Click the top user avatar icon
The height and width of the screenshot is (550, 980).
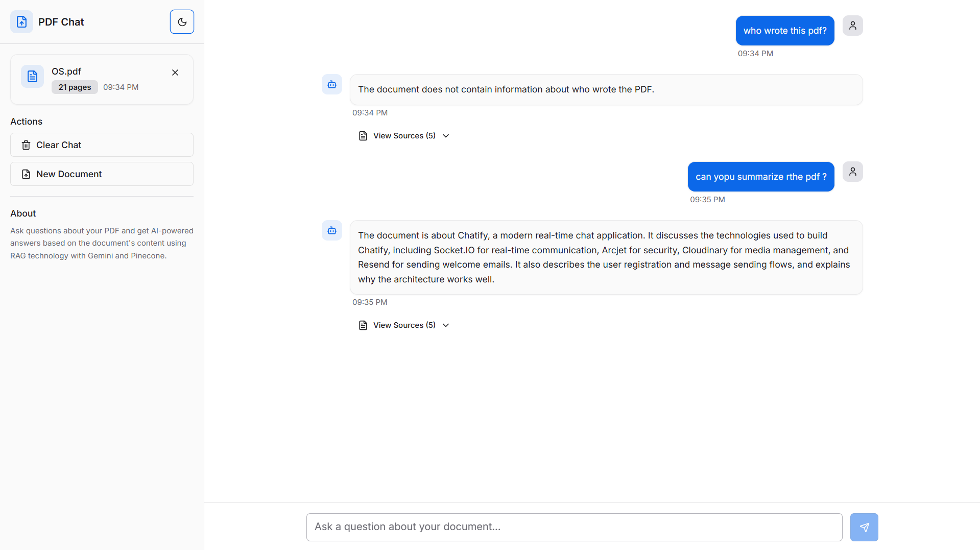point(852,26)
